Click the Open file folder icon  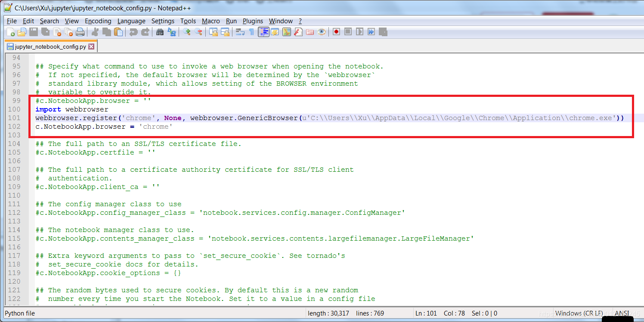(22, 32)
